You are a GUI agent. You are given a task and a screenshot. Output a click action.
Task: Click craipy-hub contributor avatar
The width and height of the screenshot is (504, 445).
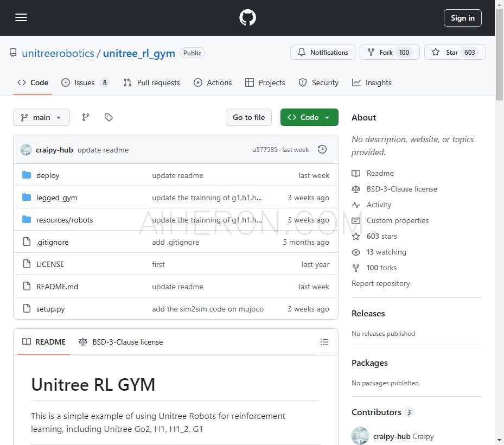point(360,436)
